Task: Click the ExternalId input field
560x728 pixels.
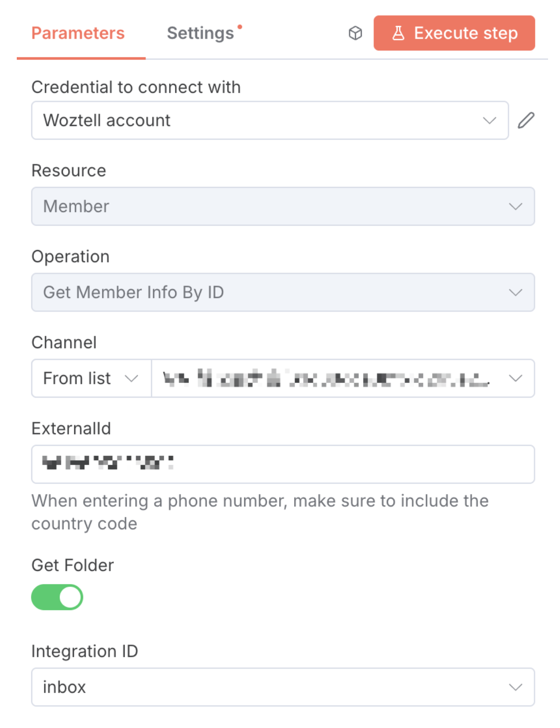Action: coord(283,464)
